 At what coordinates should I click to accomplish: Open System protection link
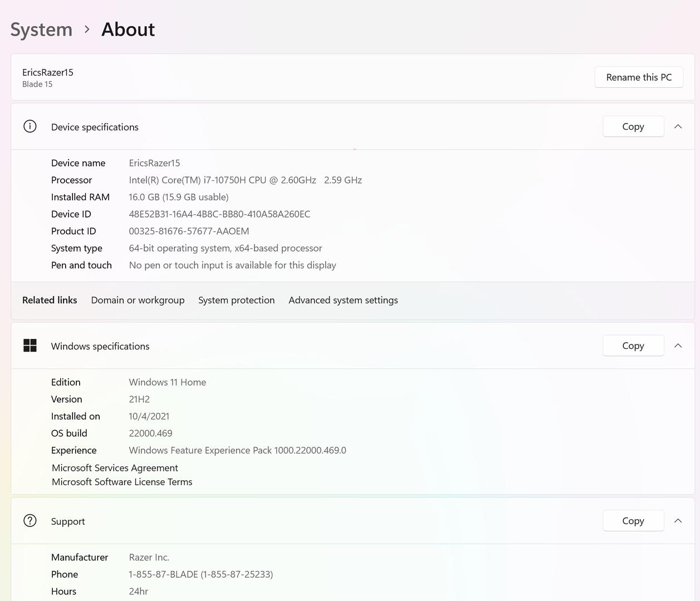(x=236, y=300)
